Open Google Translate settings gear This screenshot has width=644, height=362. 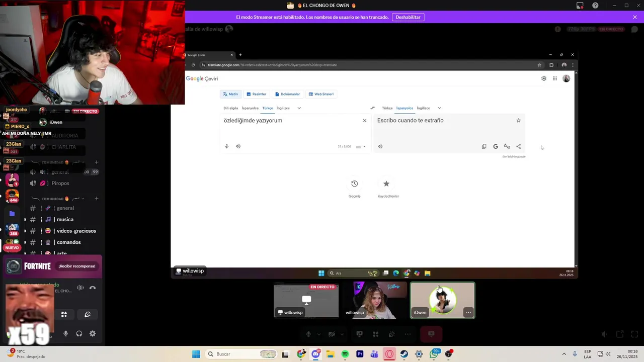point(544,78)
